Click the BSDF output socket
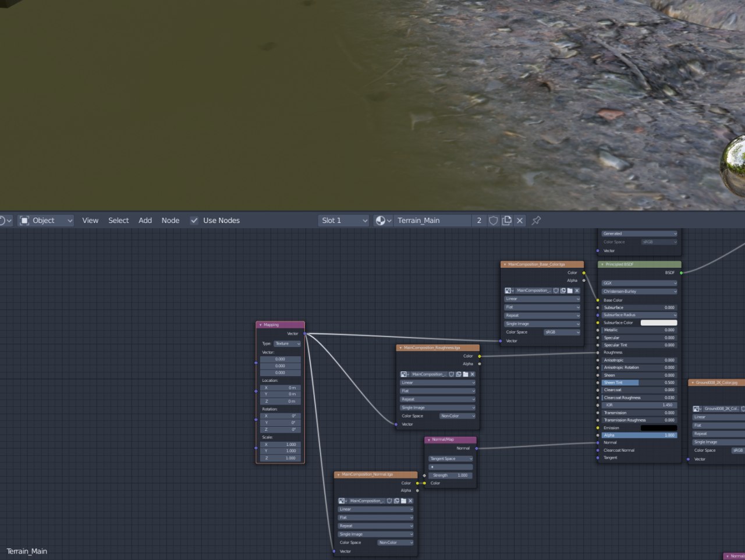The image size is (745, 560). [x=682, y=272]
